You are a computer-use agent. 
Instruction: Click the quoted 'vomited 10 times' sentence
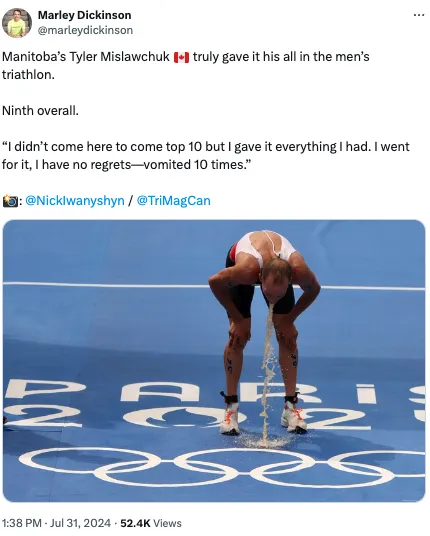tap(205, 156)
